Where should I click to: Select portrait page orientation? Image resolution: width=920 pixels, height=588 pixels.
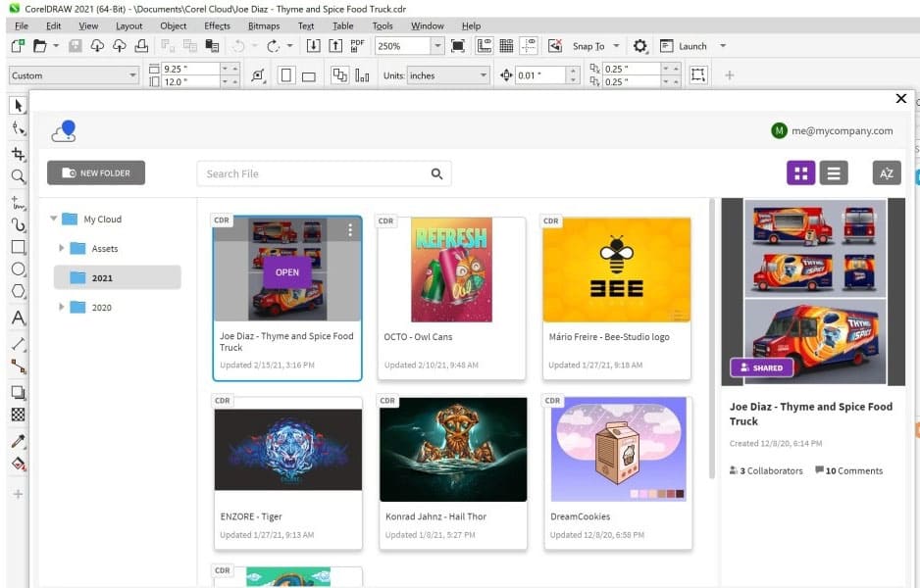pos(286,75)
